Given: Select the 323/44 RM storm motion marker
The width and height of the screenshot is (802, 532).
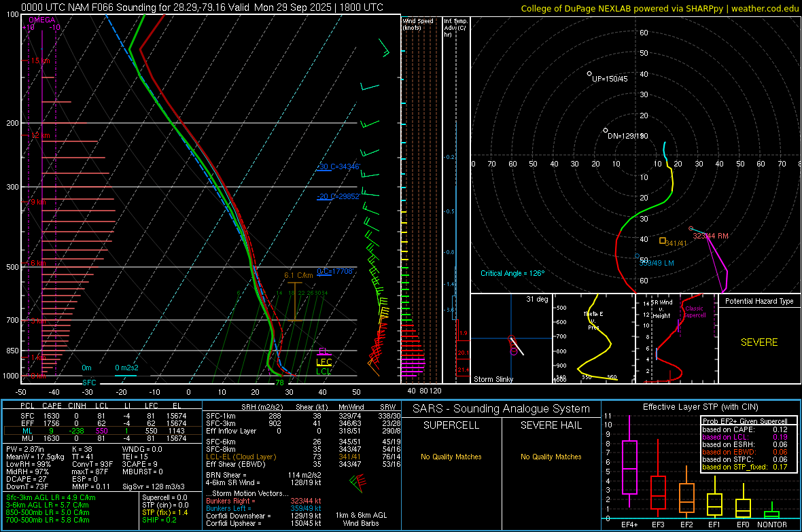Looking at the screenshot, I should 691,229.
